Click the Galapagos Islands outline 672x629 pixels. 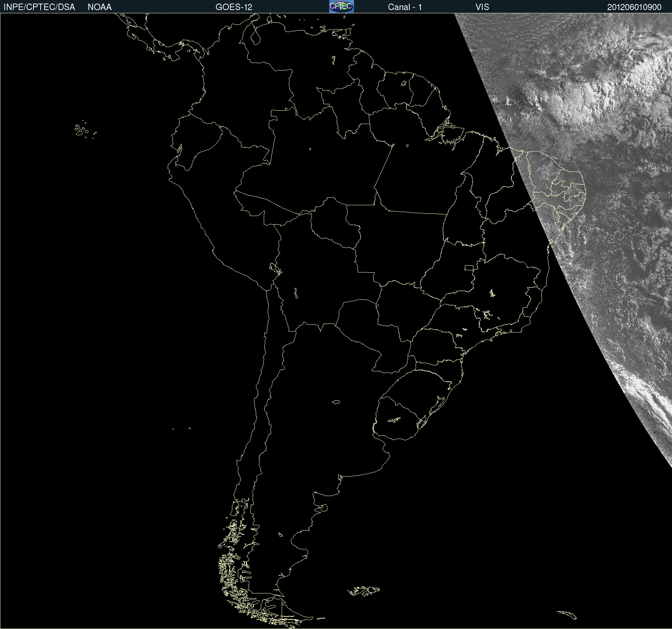(x=86, y=130)
